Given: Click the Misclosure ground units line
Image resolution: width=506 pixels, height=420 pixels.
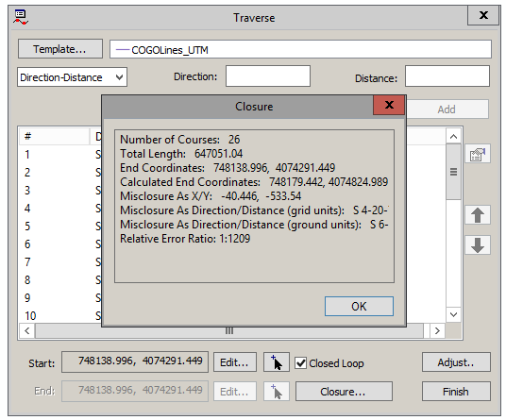Looking at the screenshot, I should (254, 225).
